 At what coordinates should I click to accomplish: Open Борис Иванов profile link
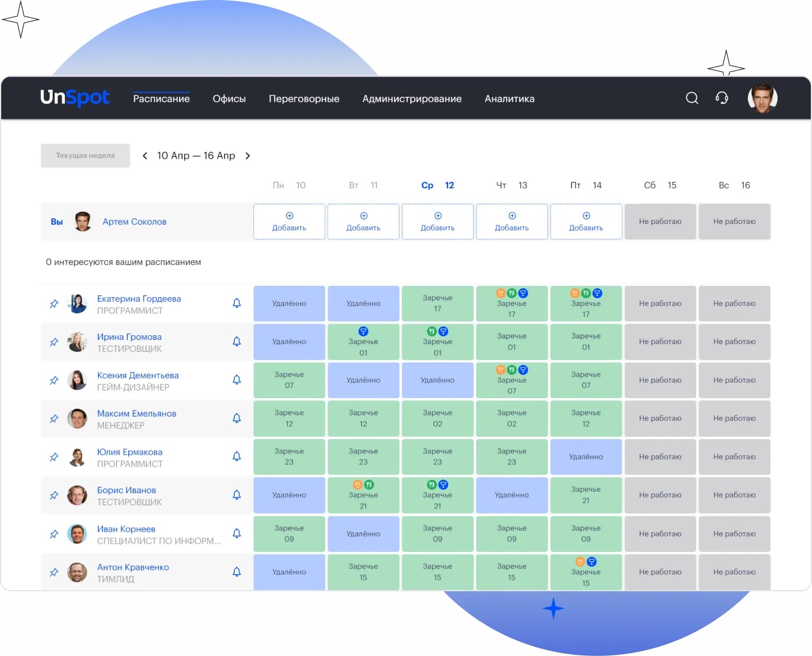click(127, 490)
